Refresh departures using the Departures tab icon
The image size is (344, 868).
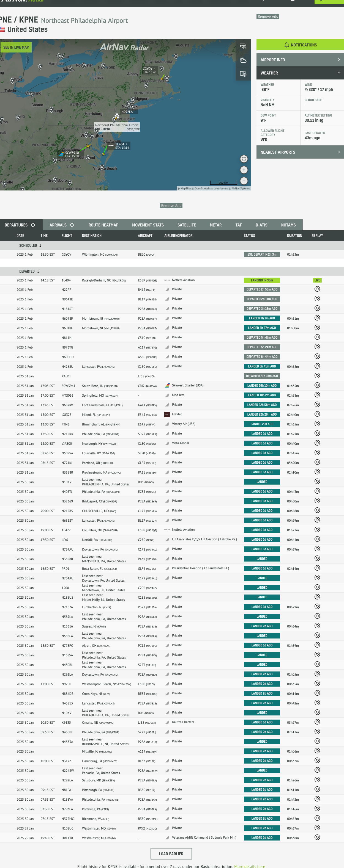click(33, 225)
